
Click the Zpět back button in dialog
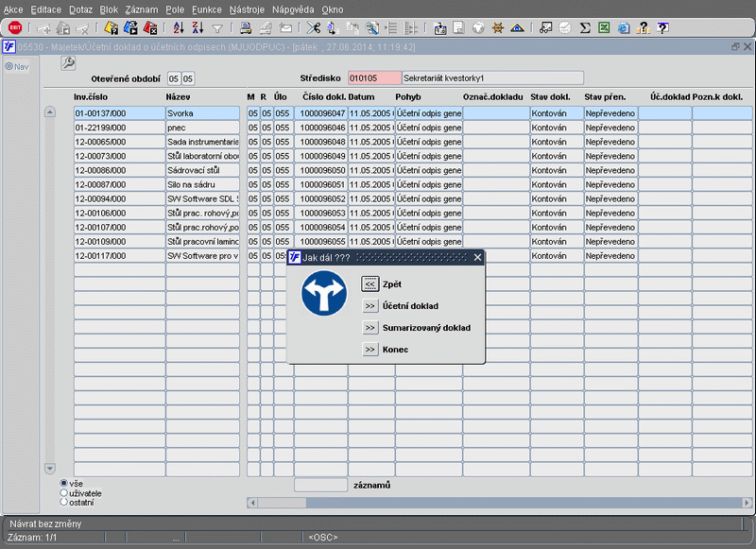tap(370, 283)
